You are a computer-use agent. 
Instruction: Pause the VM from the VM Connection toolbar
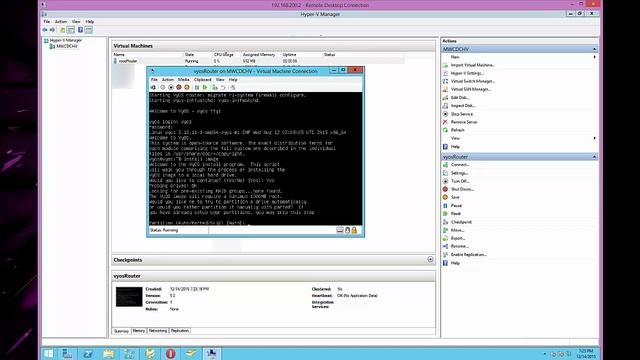[x=197, y=87]
